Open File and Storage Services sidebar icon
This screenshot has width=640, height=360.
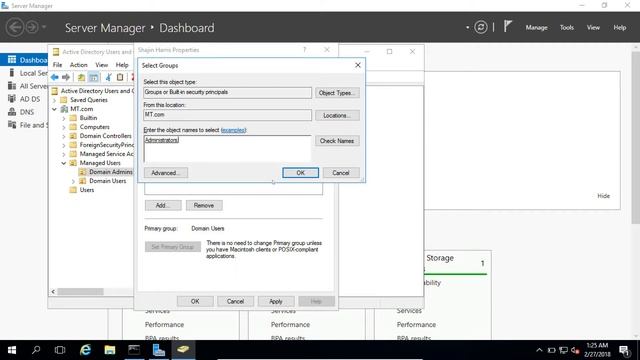click(x=12, y=125)
